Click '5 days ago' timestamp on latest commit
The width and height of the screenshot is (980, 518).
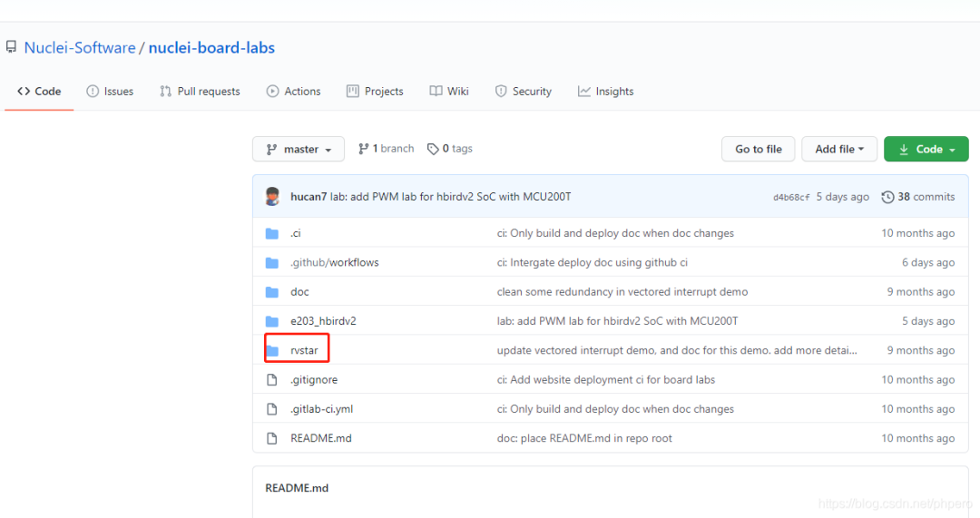tap(842, 197)
